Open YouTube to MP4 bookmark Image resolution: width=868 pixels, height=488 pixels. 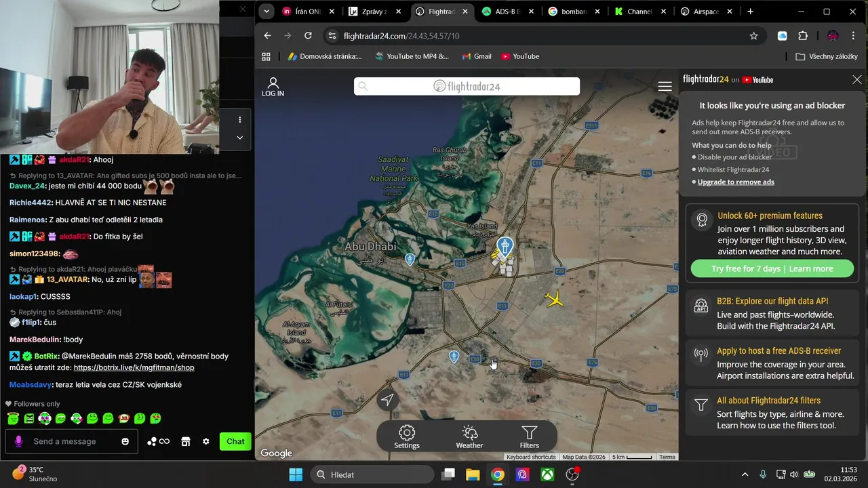[412, 56]
